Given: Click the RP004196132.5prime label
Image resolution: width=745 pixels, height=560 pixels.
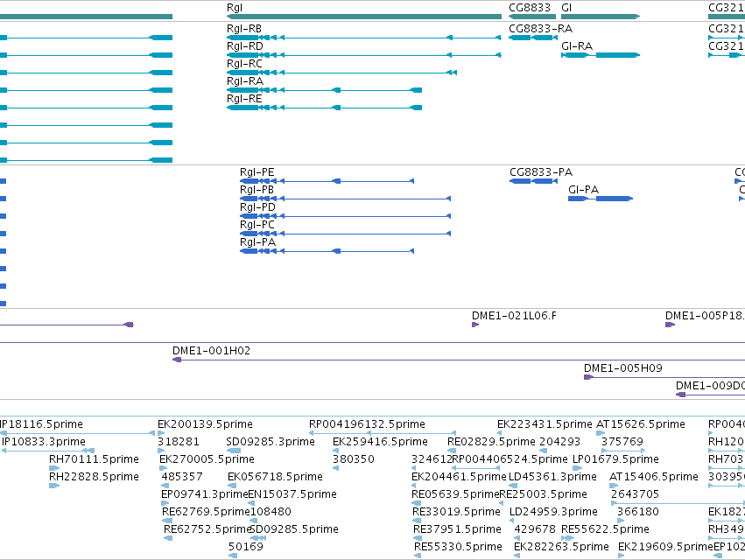Looking at the screenshot, I should point(368,424).
